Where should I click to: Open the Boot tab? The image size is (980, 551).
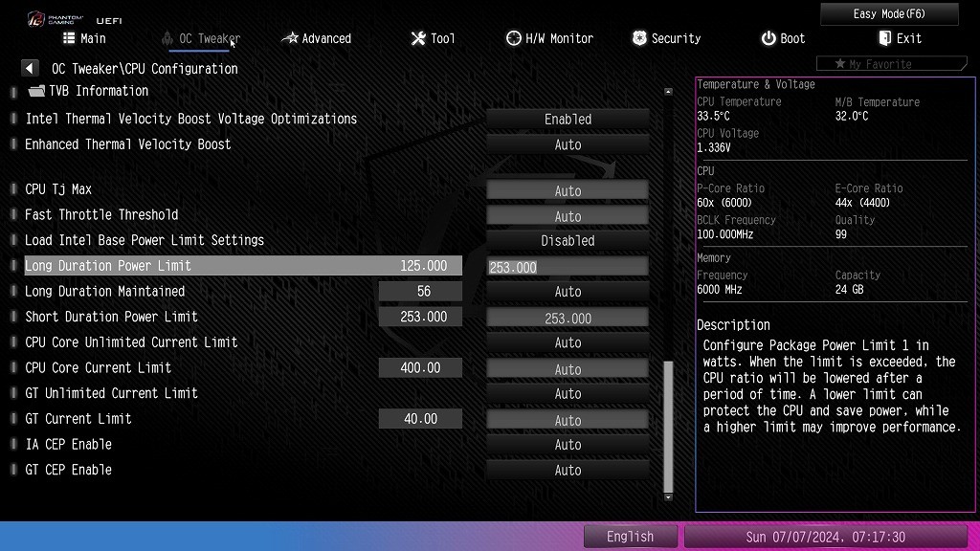point(783,38)
